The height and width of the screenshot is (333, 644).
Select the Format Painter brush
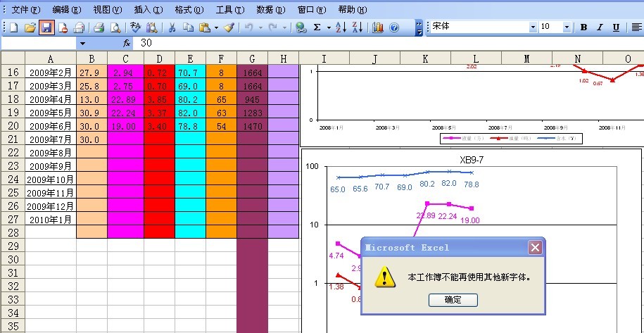tap(229, 27)
